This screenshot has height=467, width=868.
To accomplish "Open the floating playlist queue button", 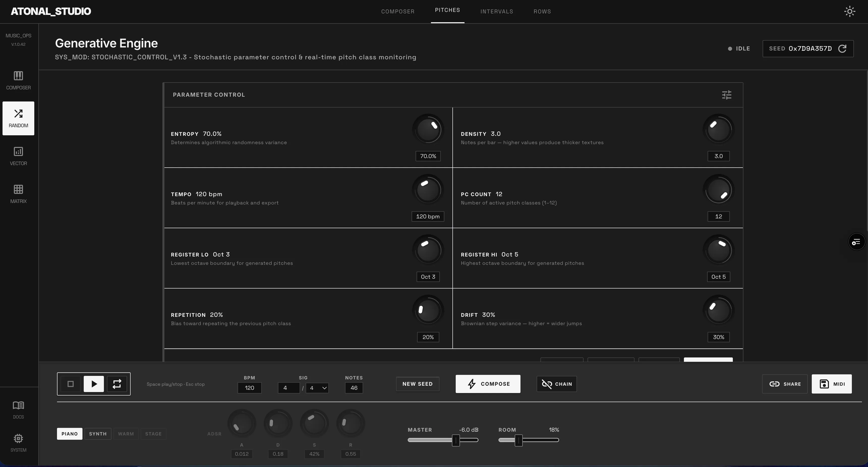I will [x=856, y=242].
